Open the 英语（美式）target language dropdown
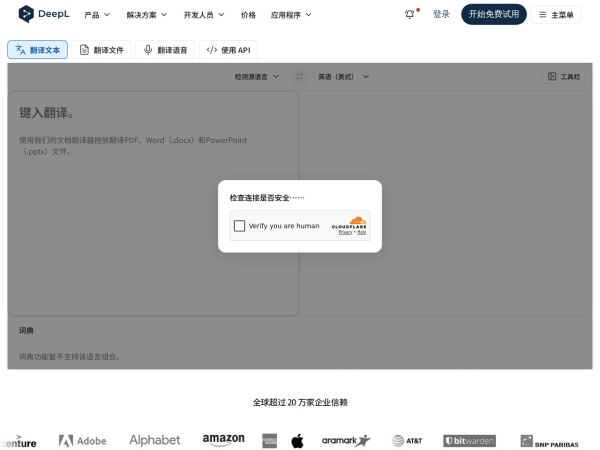The width and height of the screenshot is (600, 450). tap(344, 77)
